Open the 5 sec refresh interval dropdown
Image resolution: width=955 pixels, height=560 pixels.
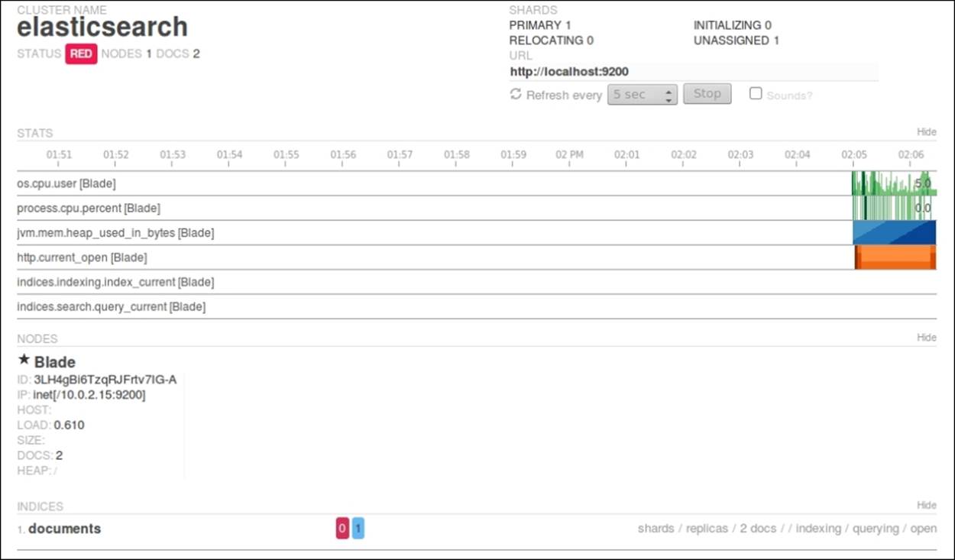point(642,95)
